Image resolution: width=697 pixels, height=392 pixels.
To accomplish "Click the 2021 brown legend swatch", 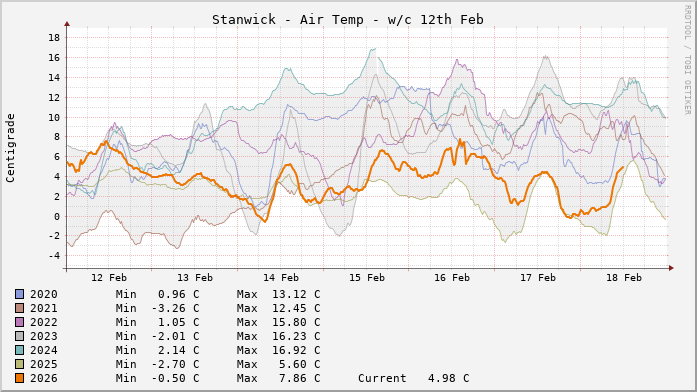I will pyautogui.click(x=20, y=308).
